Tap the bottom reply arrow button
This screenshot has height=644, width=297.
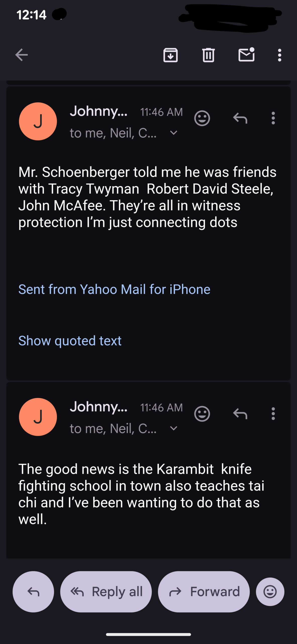pyautogui.click(x=33, y=592)
